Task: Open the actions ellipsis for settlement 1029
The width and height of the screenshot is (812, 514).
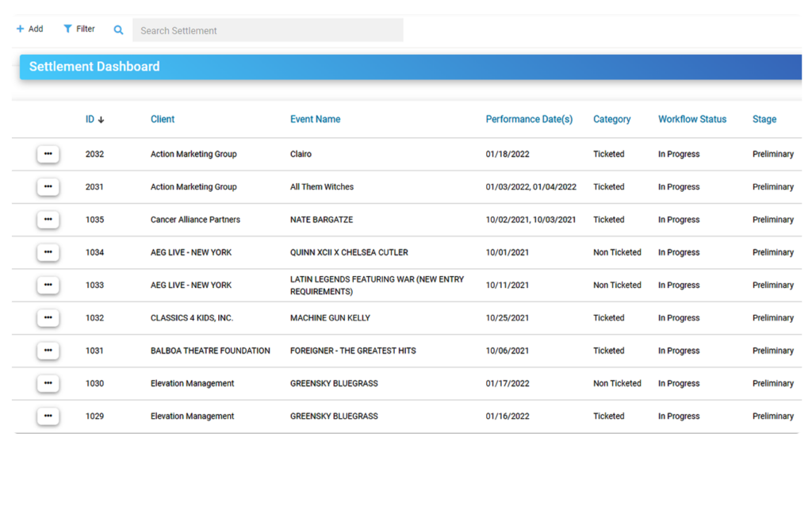Action: 48,416
